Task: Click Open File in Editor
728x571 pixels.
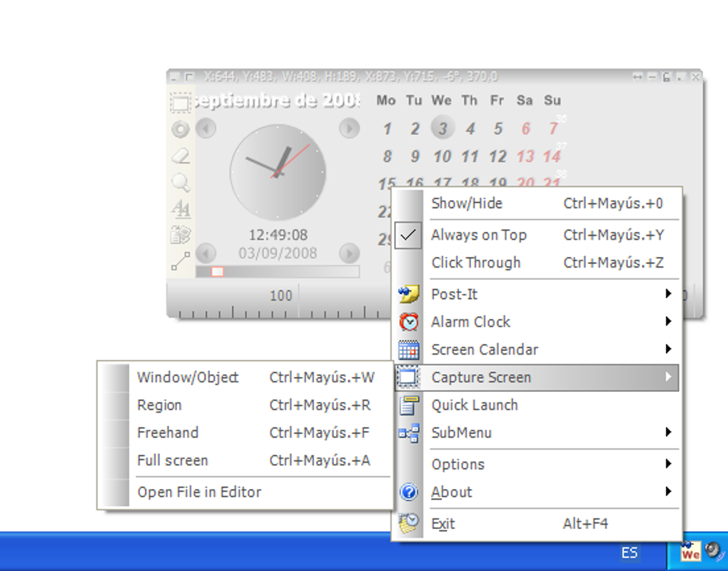Action: (x=199, y=492)
